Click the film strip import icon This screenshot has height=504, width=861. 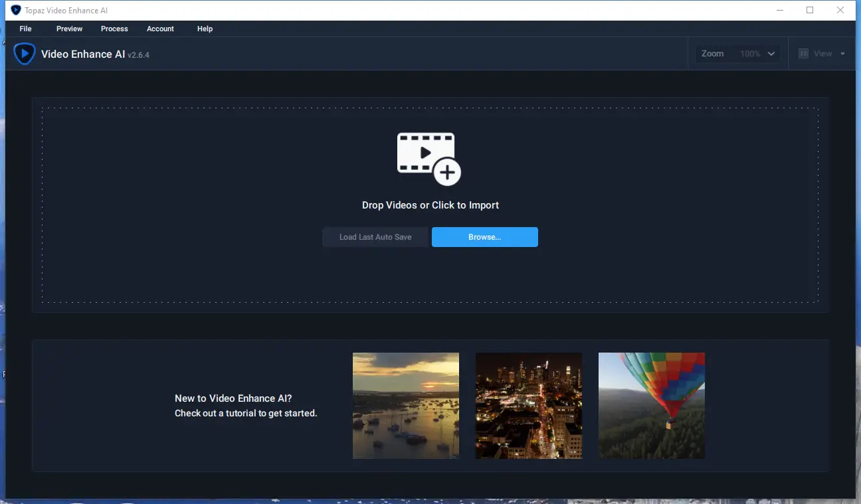(429, 158)
